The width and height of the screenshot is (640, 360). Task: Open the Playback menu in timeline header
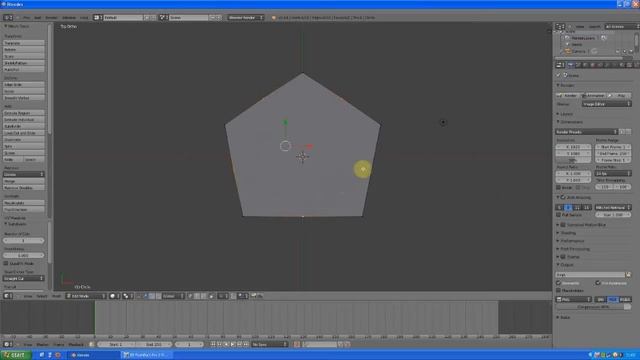76,344
